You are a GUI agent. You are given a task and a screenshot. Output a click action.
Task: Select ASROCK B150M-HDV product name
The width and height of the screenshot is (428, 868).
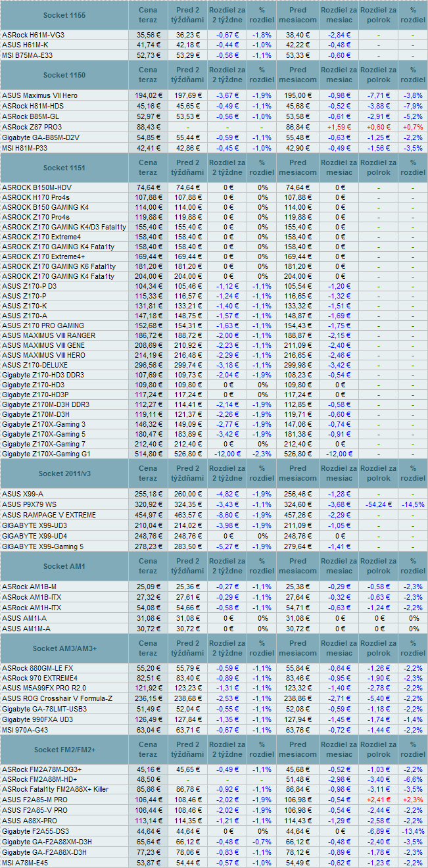click(x=37, y=187)
